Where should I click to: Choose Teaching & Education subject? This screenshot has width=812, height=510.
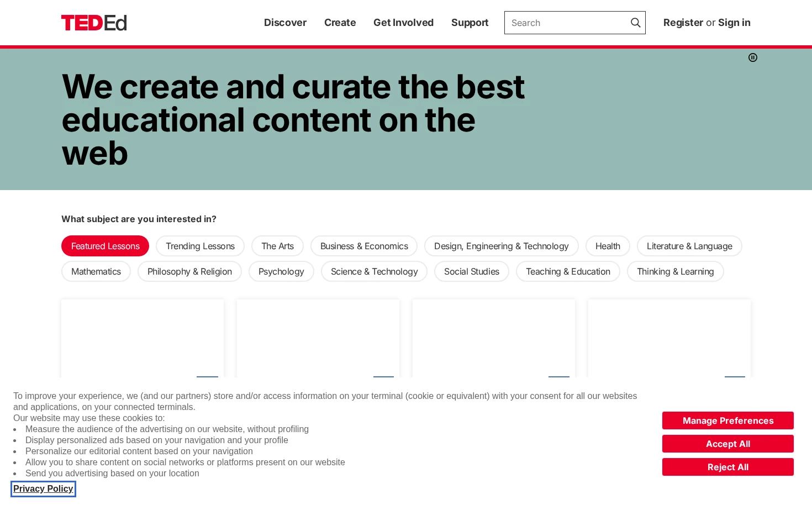pos(568,271)
